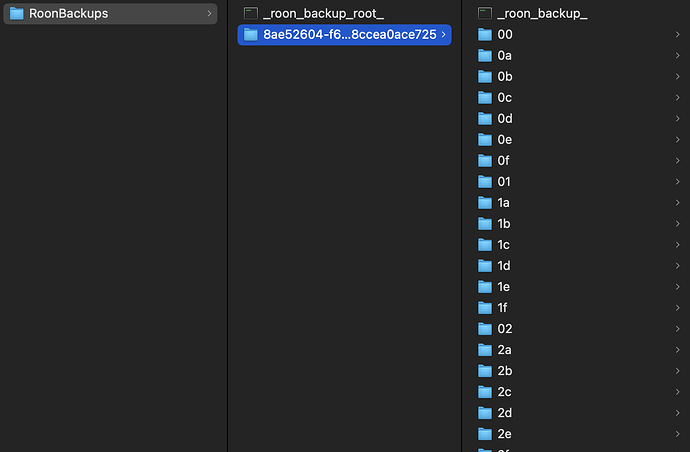The image size is (690, 452).
Task: Click the folder name 0d
Action: [505, 119]
